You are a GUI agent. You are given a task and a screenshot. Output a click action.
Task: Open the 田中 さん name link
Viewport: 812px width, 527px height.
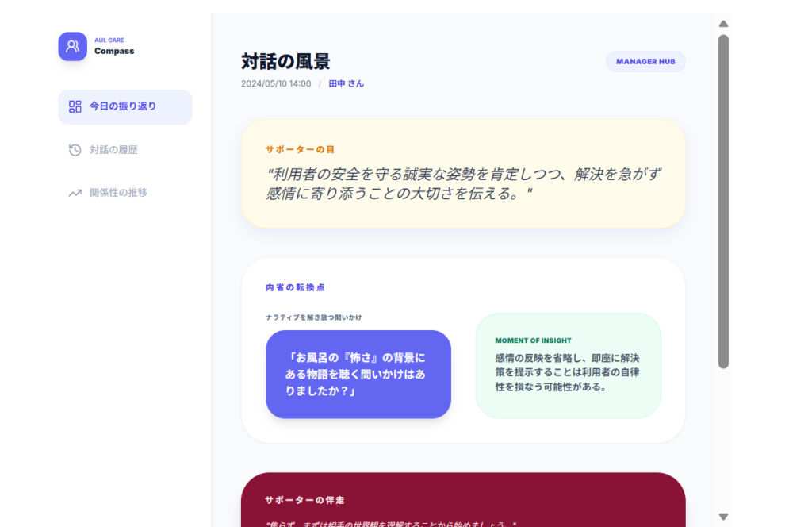click(x=347, y=83)
